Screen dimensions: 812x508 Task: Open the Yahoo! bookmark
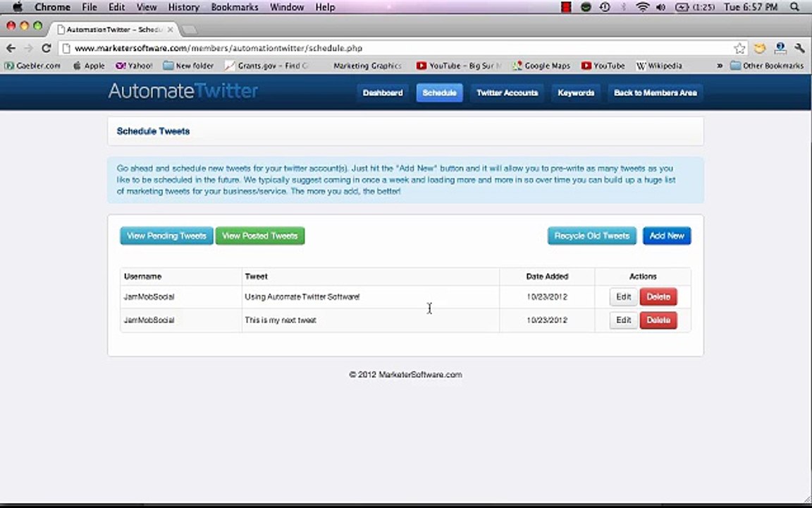[134, 66]
